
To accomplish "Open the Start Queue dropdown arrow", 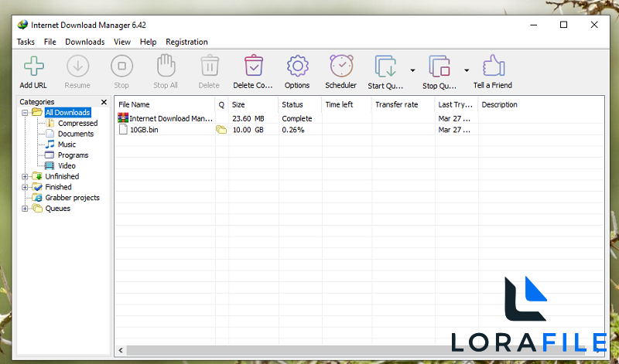I will pos(412,70).
